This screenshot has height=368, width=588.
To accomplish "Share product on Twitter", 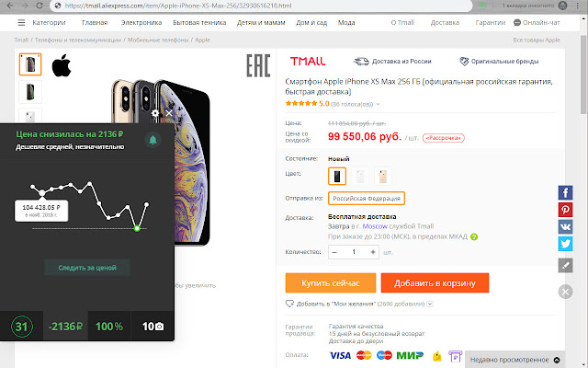I will [565, 244].
